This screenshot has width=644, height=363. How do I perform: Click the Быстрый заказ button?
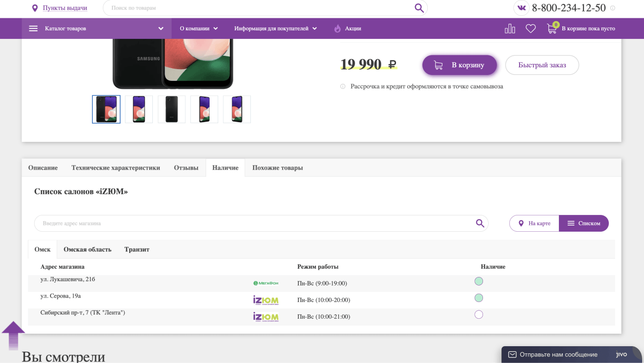click(542, 65)
